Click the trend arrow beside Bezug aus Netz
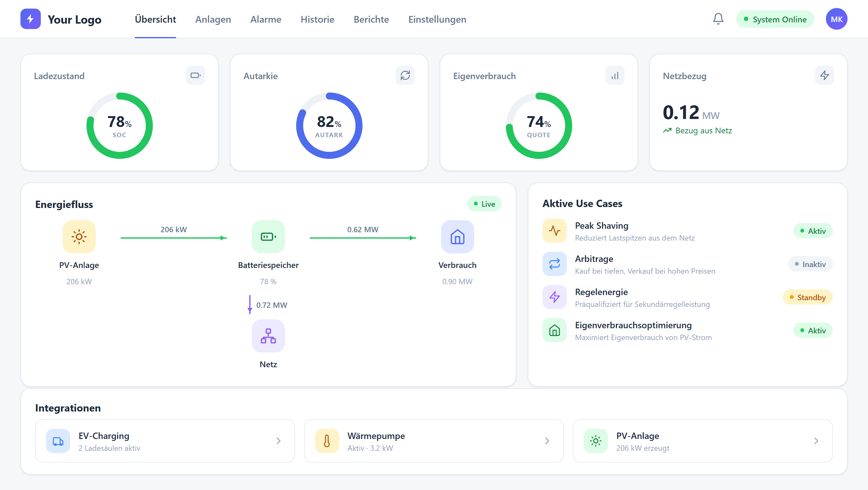This screenshot has width=868, height=490. point(667,130)
